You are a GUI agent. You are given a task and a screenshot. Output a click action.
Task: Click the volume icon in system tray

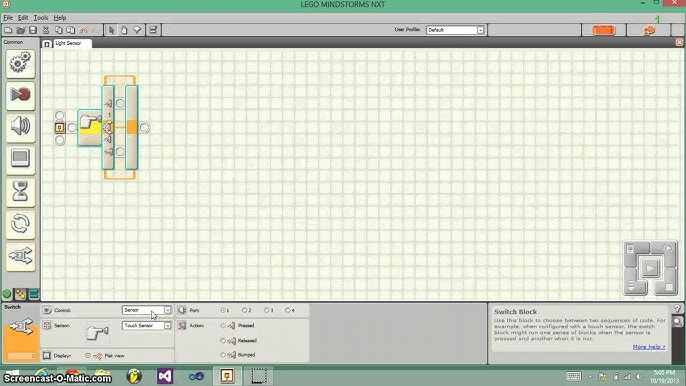point(639,376)
